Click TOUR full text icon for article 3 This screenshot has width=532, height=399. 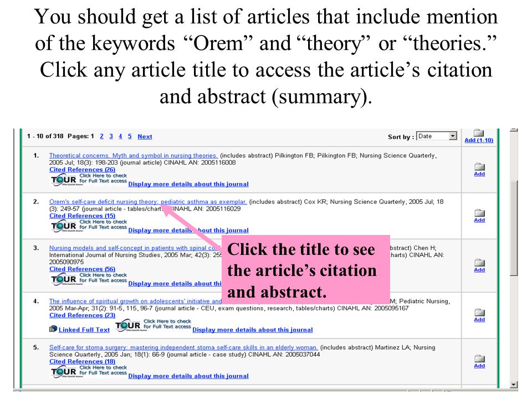[x=89, y=279]
